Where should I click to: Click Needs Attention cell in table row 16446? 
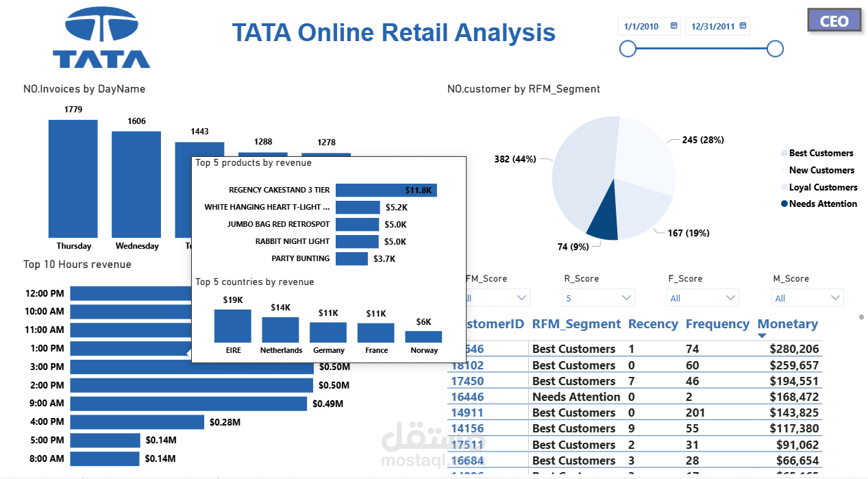(x=576, y=397)
